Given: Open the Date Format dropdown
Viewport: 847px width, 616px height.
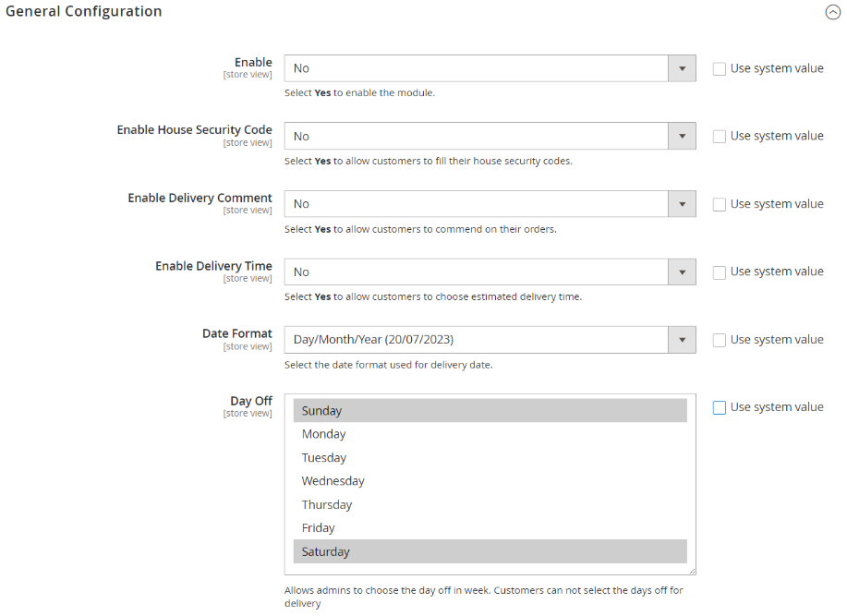Looking at the screenshot, I should tap(490, 340).
